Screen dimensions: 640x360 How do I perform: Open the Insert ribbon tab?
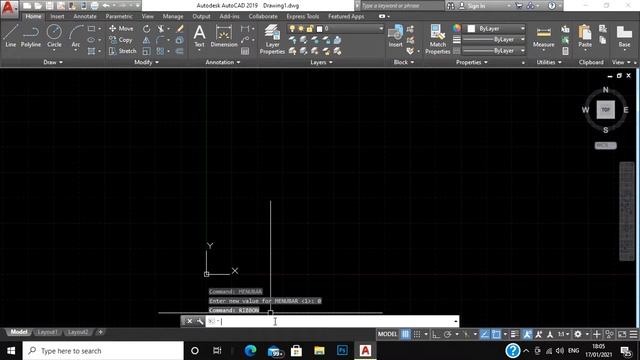click(x=57, y=16)
